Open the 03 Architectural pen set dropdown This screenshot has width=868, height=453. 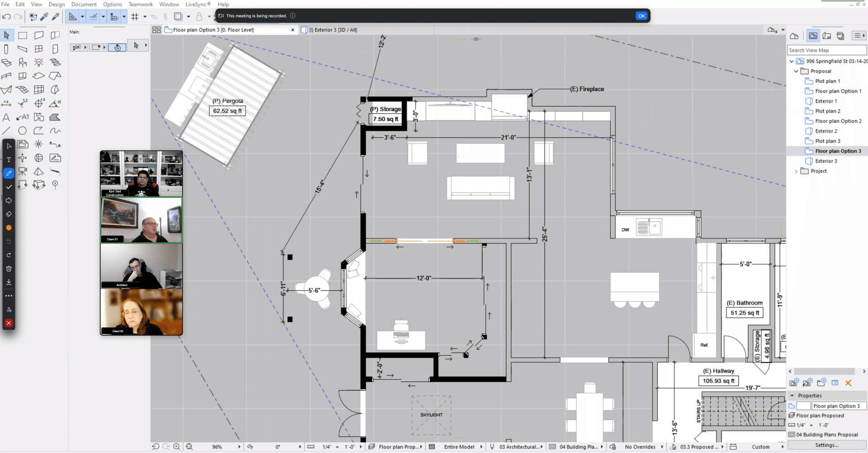click(x=521, y=447)
